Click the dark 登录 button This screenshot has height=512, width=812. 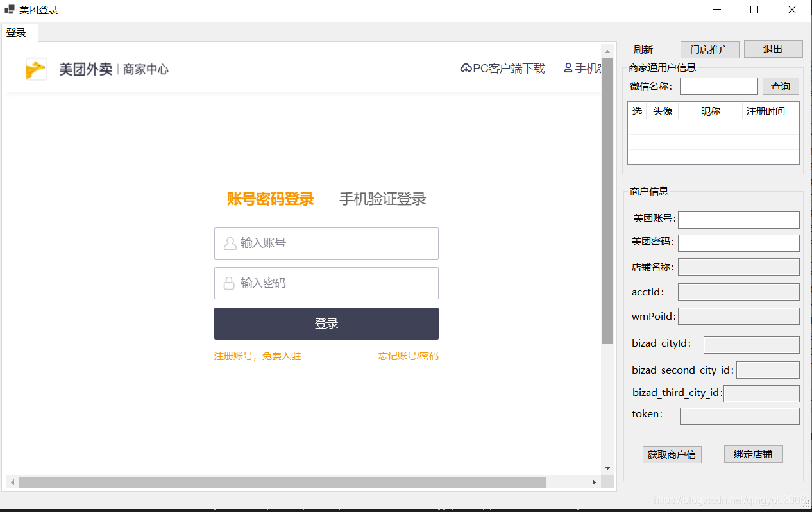pyautogui.click(x=326, y=324)
